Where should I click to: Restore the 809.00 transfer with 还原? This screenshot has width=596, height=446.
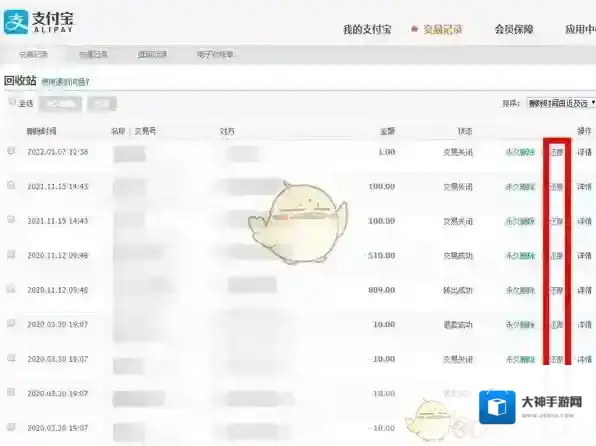point(556,290)
